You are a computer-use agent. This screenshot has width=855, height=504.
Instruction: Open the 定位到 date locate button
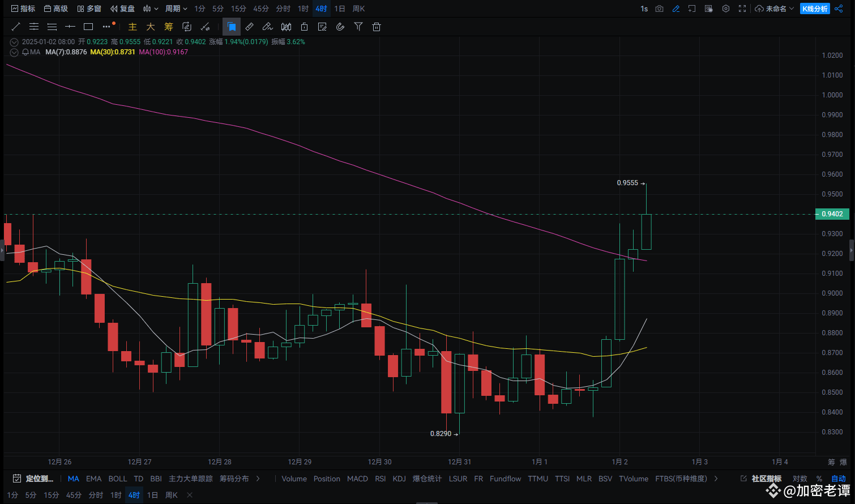click(33, 479)
